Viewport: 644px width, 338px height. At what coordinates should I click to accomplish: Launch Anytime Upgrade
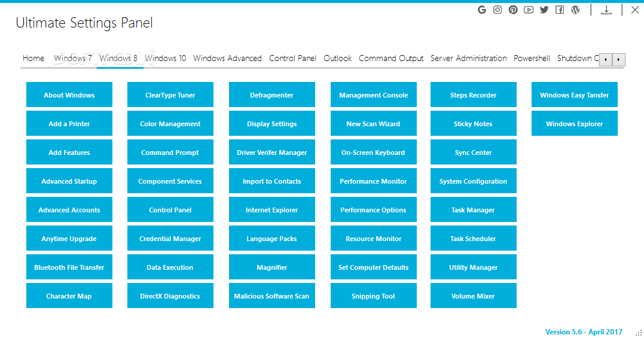click(x=69, y=239)
